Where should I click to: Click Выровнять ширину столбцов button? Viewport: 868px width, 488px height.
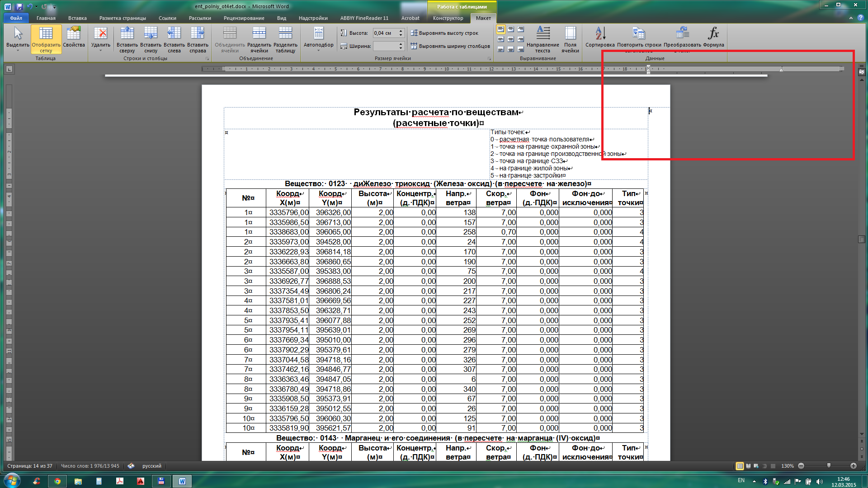(450, 46)
